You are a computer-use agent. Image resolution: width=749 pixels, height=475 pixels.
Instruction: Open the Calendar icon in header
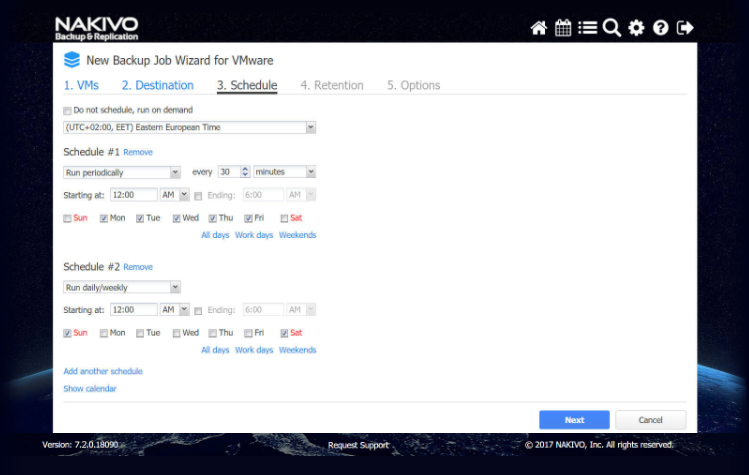(563, 28)
